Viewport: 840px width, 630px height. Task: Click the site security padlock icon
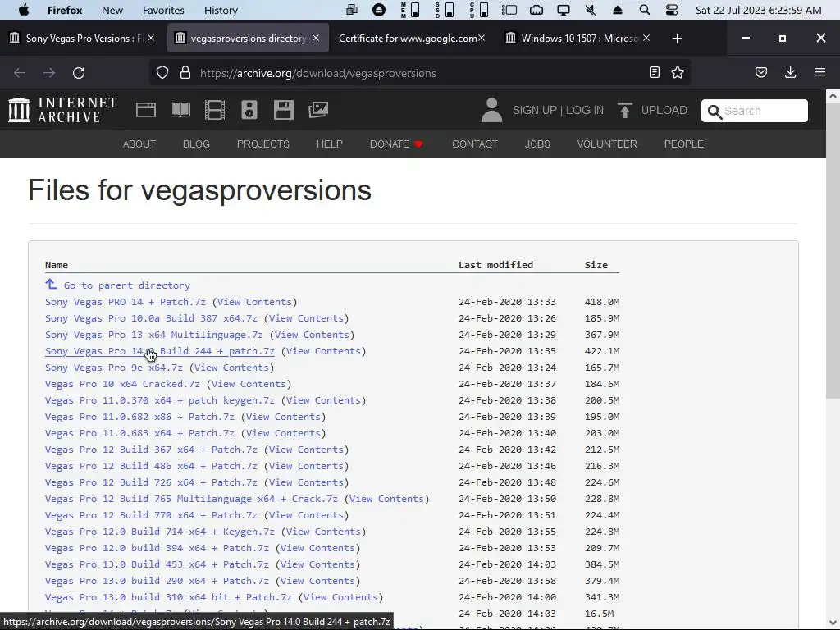185,73
